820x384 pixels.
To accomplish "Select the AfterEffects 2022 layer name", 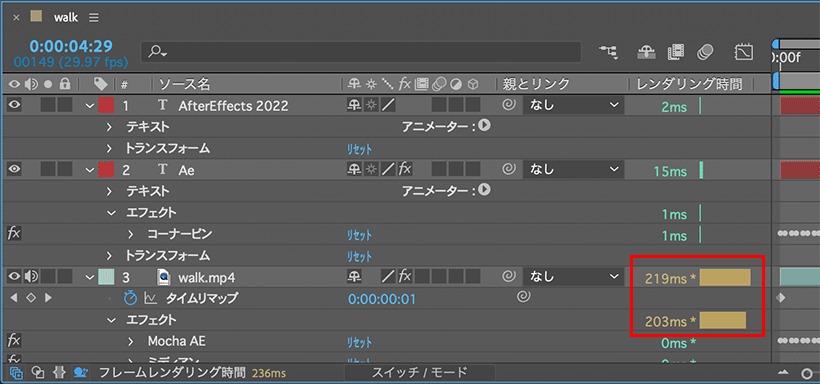I will coord(233,106).
